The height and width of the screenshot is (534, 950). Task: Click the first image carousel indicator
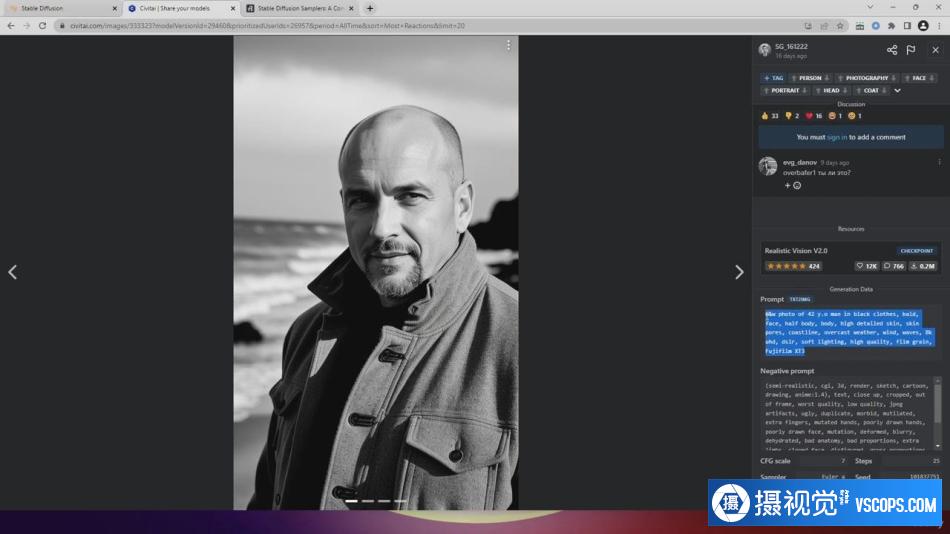point(351,501)
